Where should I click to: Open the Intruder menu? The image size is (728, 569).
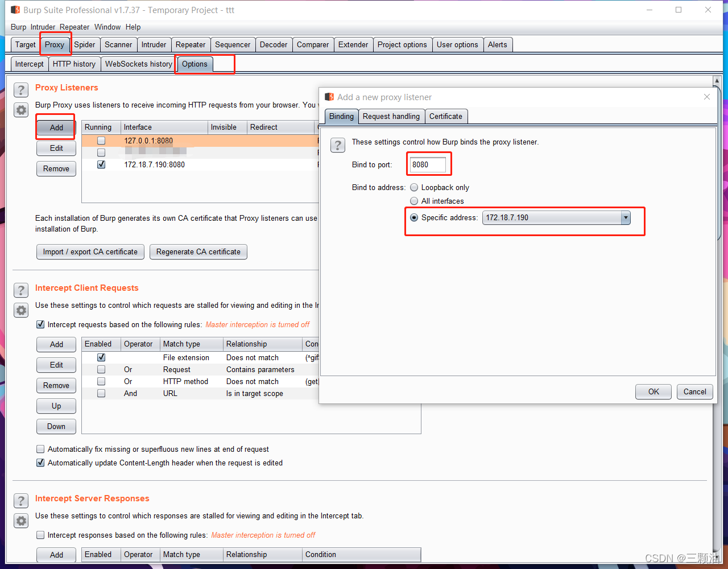click(x=43, y=27)
